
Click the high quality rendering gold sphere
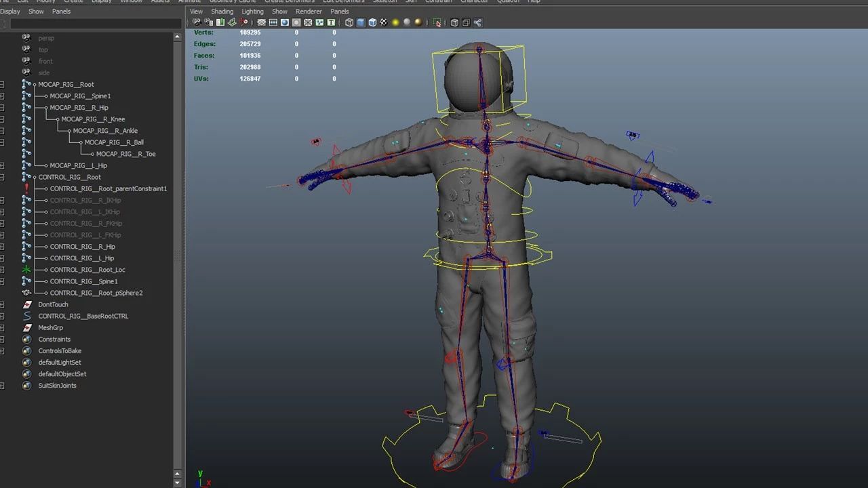[x=418, y=22]
